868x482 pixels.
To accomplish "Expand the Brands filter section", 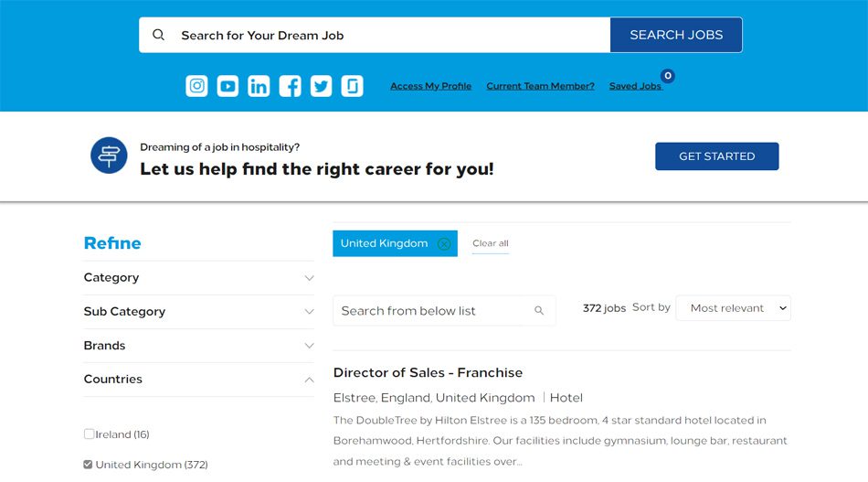I will tap(199, 345).
